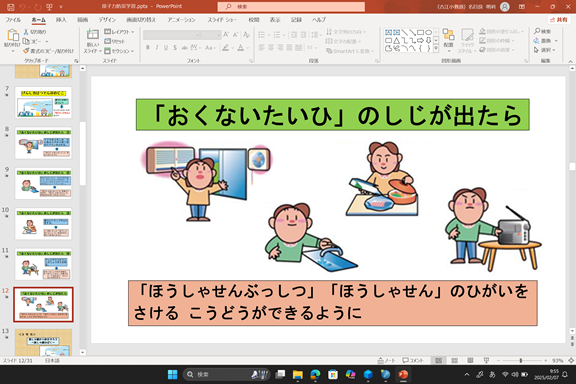The width and height of the screenshot is (576, 384).
Task: Select slide 8 thumbnail
Action: 43,143
